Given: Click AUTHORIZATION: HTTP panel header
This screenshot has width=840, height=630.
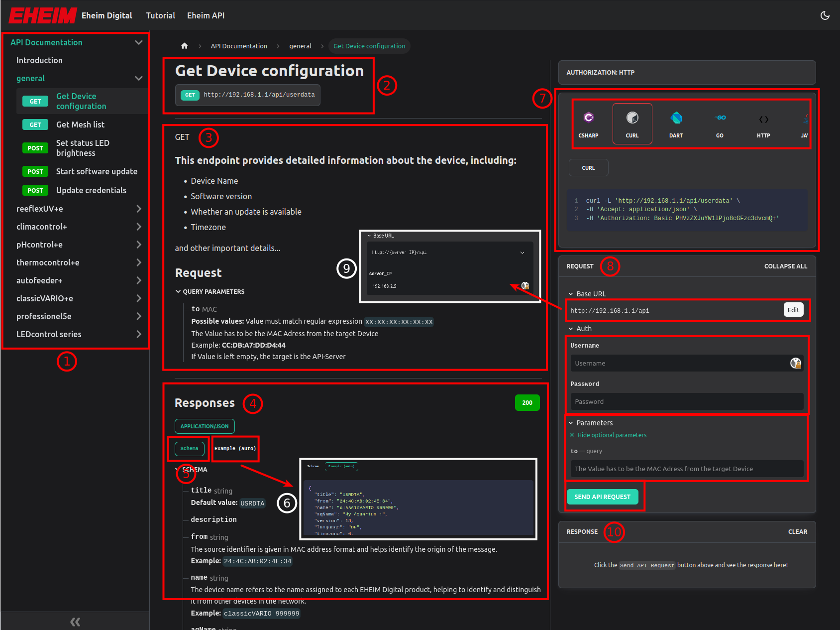Looking at the screenshot, I should point(687,73).
